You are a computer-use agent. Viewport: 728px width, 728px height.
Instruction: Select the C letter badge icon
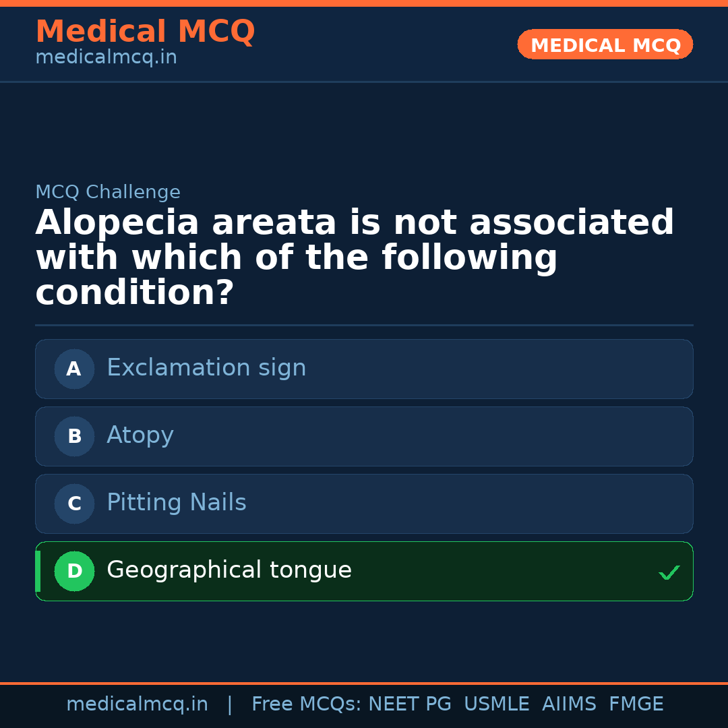(x=74, y=504)
